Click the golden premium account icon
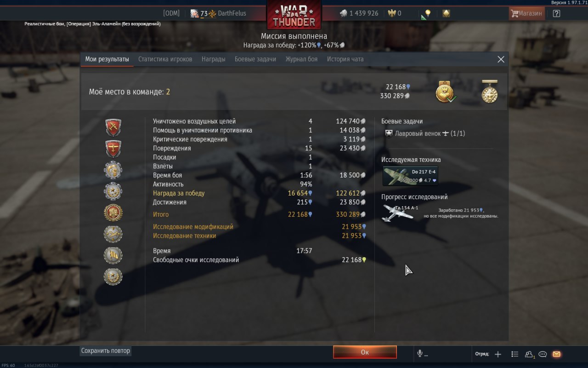This screenshot has width=588, height=368. (x=446, y=13)
